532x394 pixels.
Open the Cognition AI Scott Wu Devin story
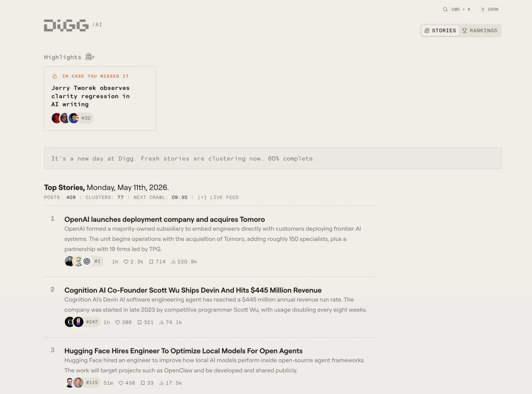coord(193,290)
